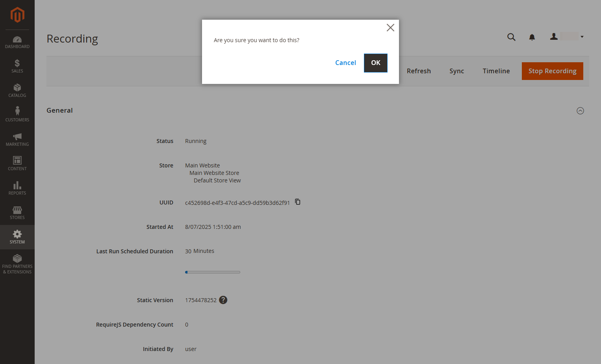This screenshot has width=601, height=364.
Task: Open Find Partners & Extensions
Action: pyautogui.click(x=17, y=264)
